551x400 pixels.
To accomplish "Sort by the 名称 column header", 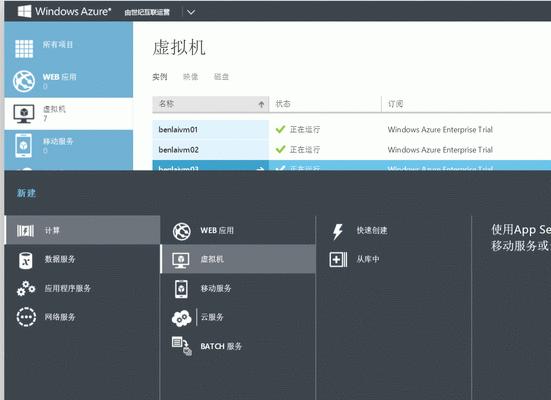I will 210,104.
